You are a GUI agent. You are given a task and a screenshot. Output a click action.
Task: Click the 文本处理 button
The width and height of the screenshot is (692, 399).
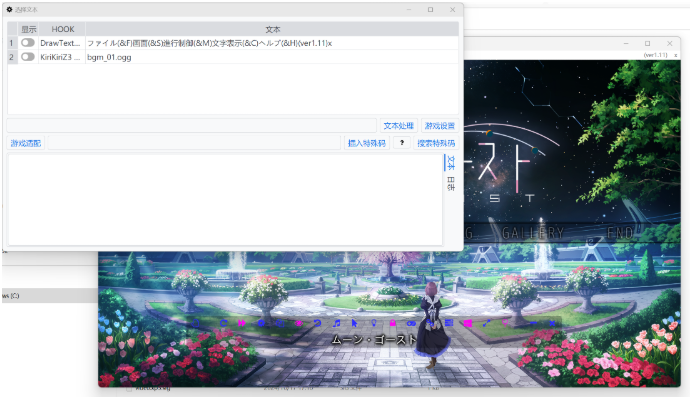pyautogui.click(x=399, y=126)
